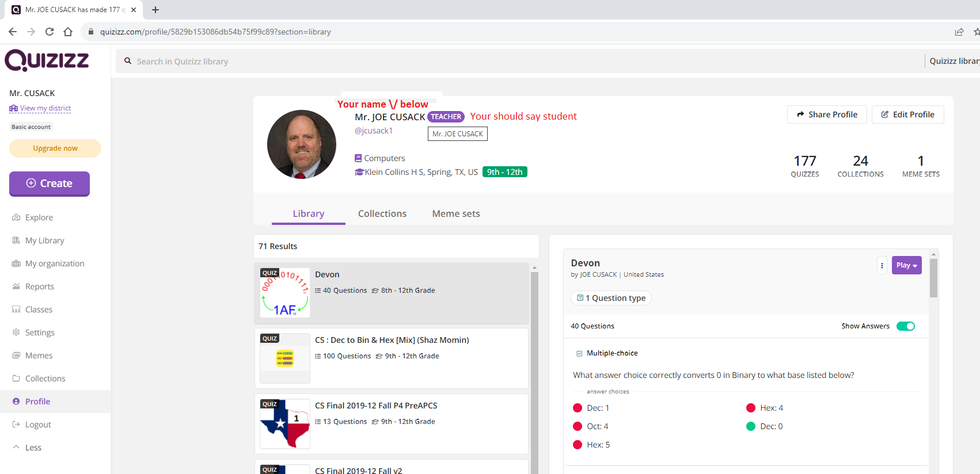Screen dimensions: 980x474
Task: Switch to the Meme sets tab
Action: click(455, 213)
